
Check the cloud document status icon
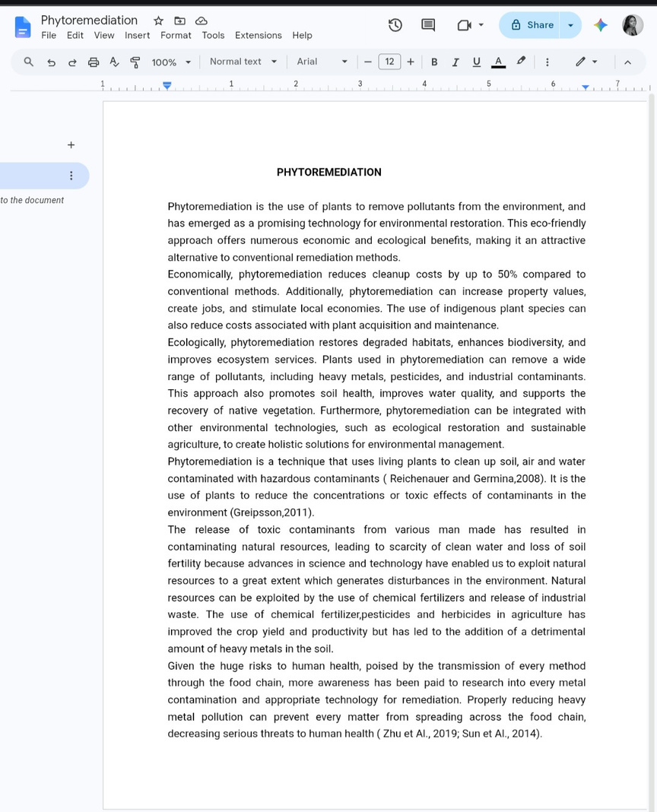coord(201,21)
